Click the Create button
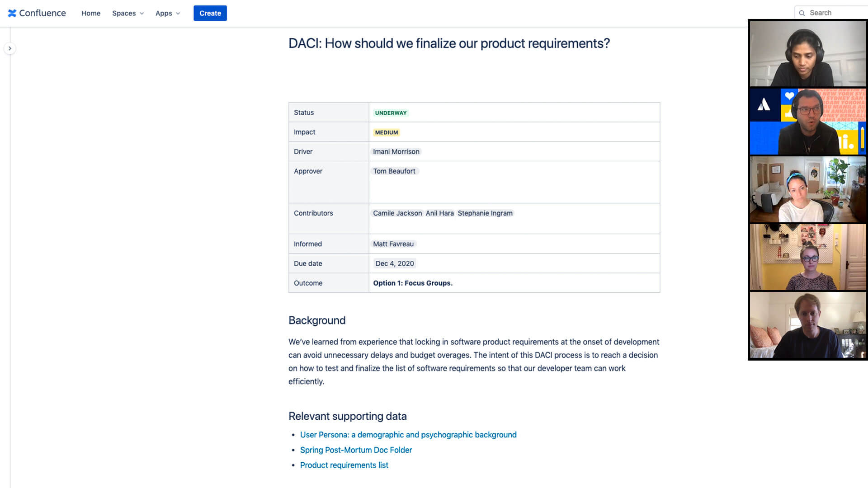The image size is (868, 488). [x=210, y=13]
